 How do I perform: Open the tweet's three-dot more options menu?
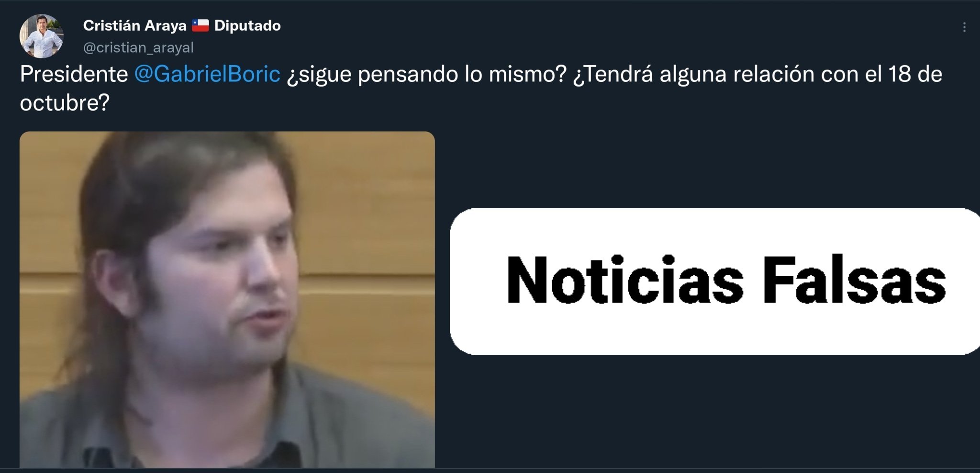tap(964, 27)
